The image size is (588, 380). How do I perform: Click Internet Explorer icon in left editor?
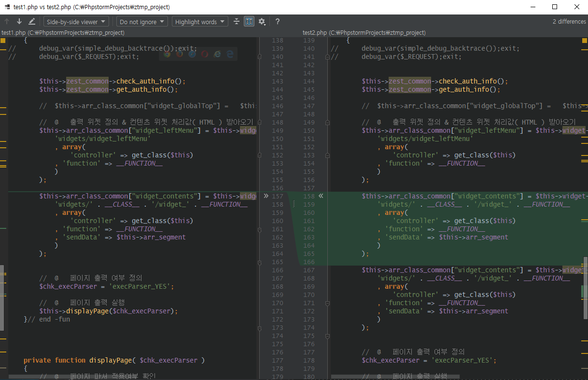[x=217, y=54]
